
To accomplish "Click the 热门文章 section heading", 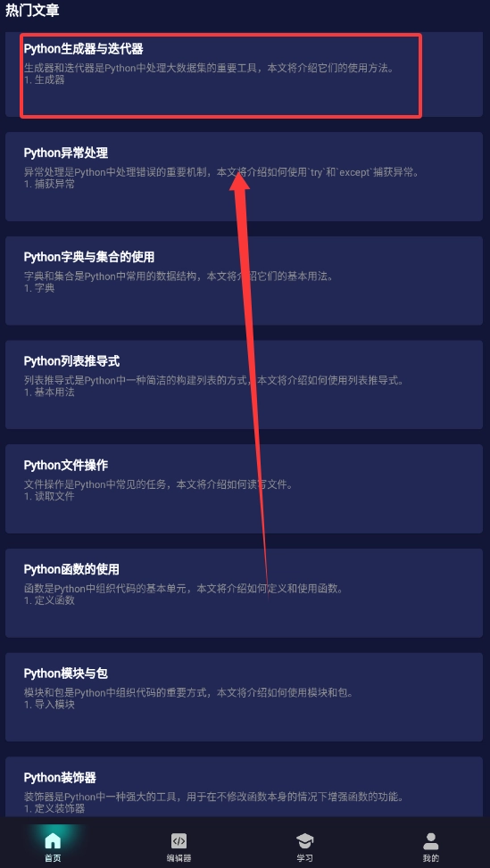I will coord(32,11).
